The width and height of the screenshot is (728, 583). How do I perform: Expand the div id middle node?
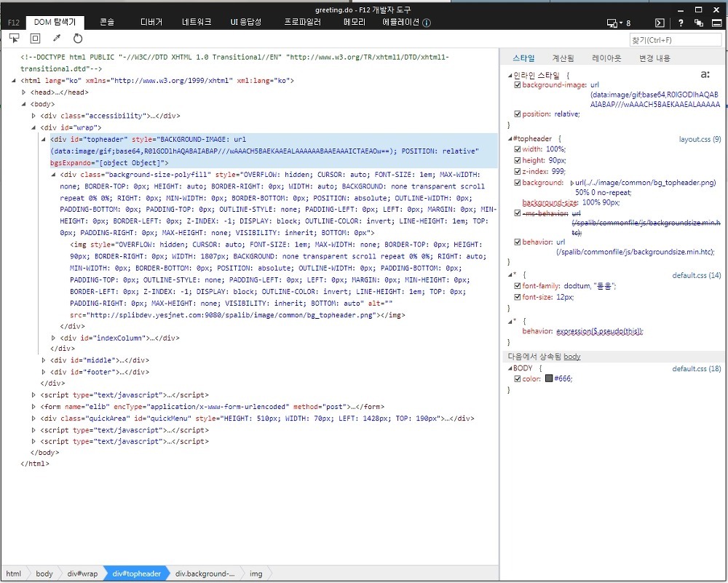point(44,360)
